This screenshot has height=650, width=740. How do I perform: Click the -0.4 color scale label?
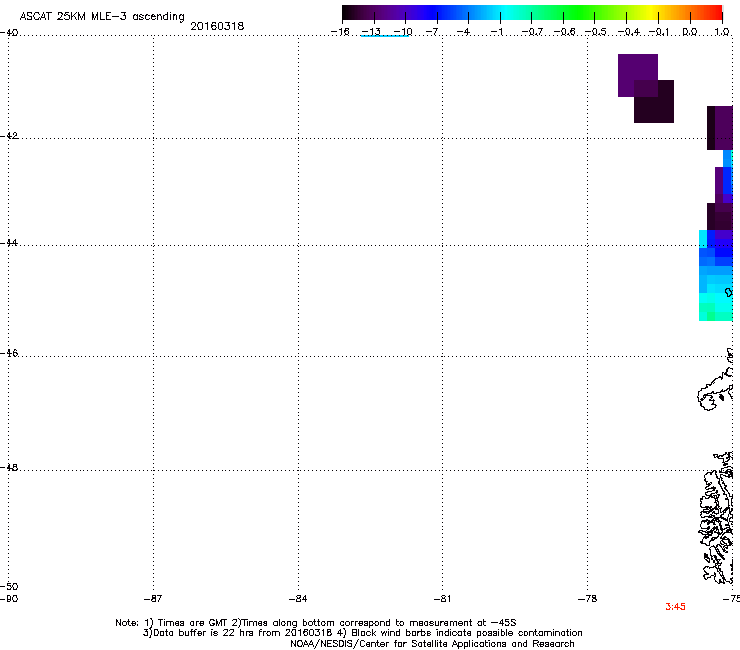(x=629, y=32)
